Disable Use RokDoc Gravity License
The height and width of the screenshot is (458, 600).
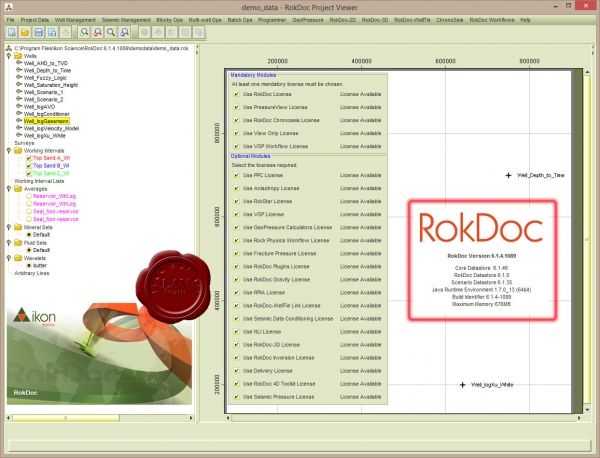pos(236,279)
